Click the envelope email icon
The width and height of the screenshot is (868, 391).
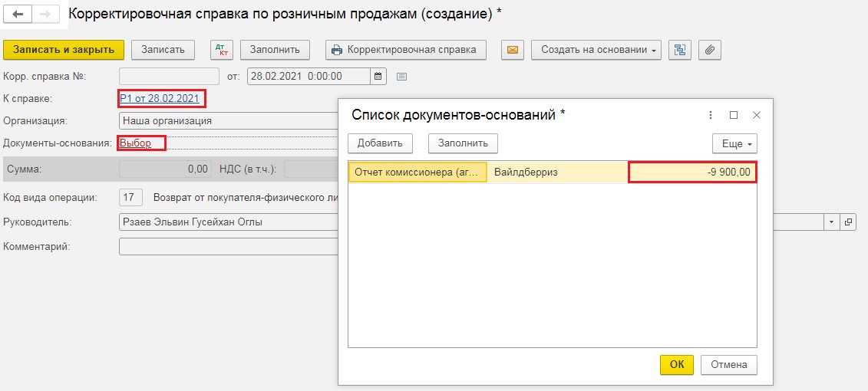pos(513,50)
